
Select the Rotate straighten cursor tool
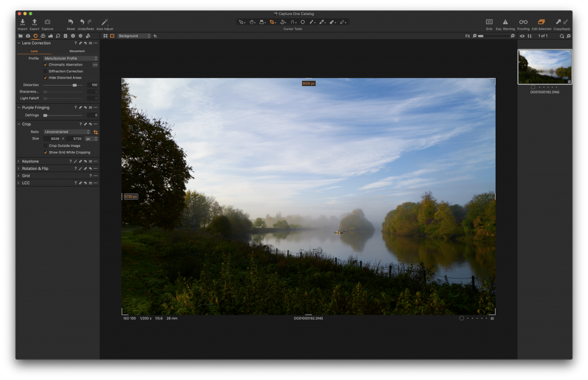point(283,22)
